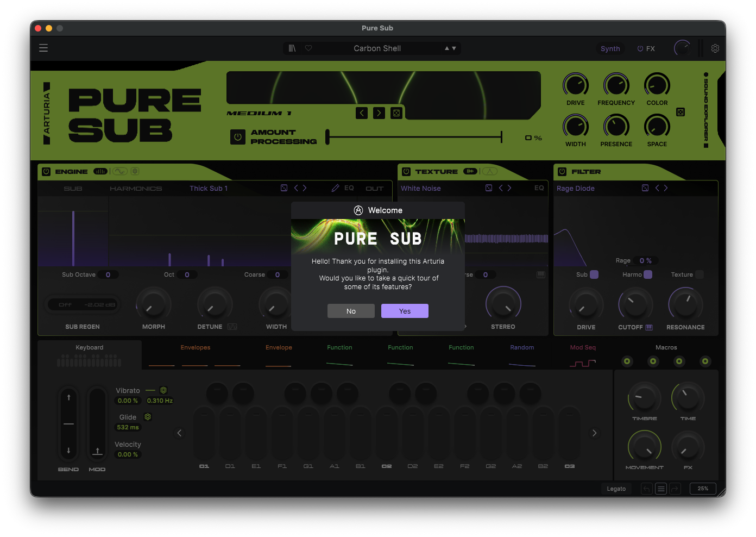The image size is (756, 537).
Task: Decline the tour with No
Action: (351, 311)
